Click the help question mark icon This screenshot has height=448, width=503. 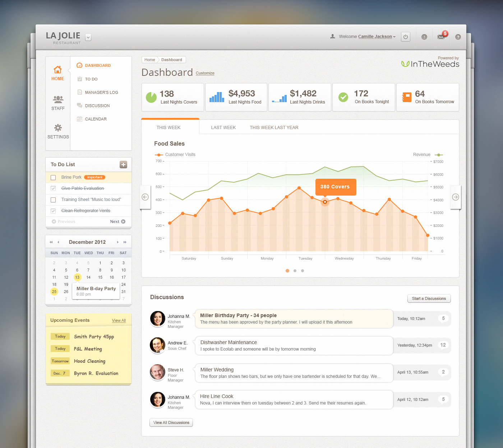(x=458, y=37)
